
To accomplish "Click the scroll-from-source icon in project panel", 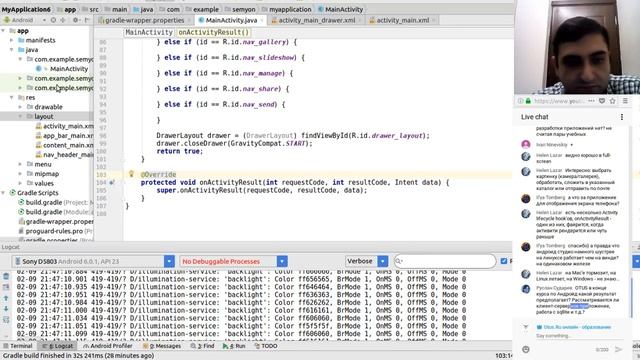I will [x=53, y=20].
